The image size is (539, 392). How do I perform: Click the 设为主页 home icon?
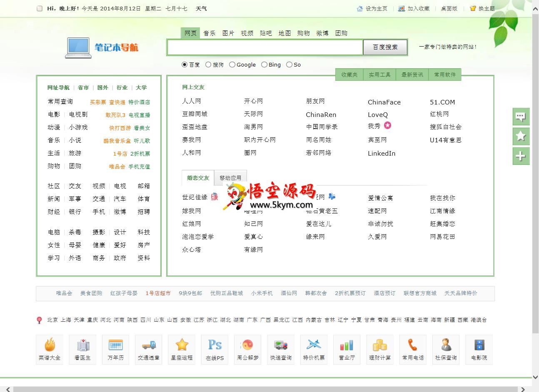click(x=360, y=8)
